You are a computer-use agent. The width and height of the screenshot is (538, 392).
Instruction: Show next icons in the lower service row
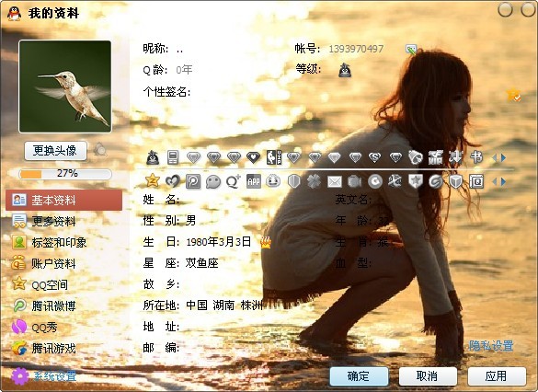(x=503, y=181)
